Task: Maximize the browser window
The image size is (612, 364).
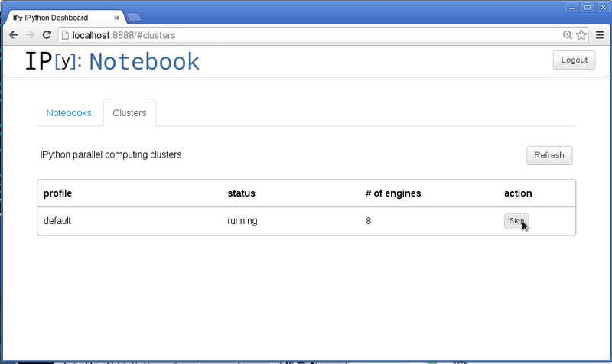Action: tap(588, 8)
